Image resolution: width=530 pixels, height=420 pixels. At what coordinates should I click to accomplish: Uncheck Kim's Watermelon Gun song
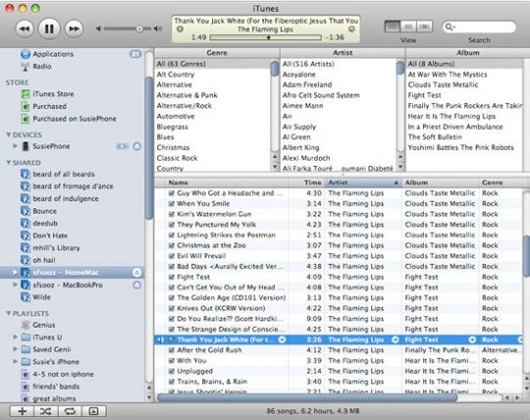pos(172,214)
